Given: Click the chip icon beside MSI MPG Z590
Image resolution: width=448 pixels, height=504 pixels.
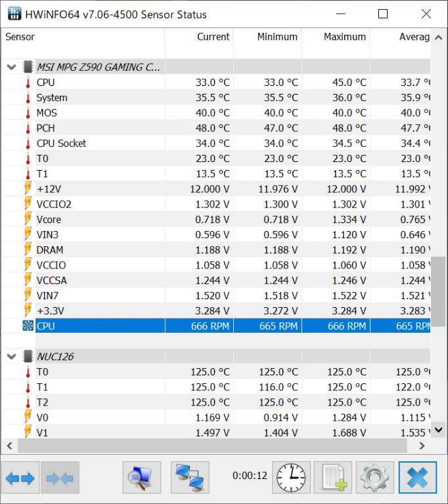Looking at the screenshot, I should [28, 67].
